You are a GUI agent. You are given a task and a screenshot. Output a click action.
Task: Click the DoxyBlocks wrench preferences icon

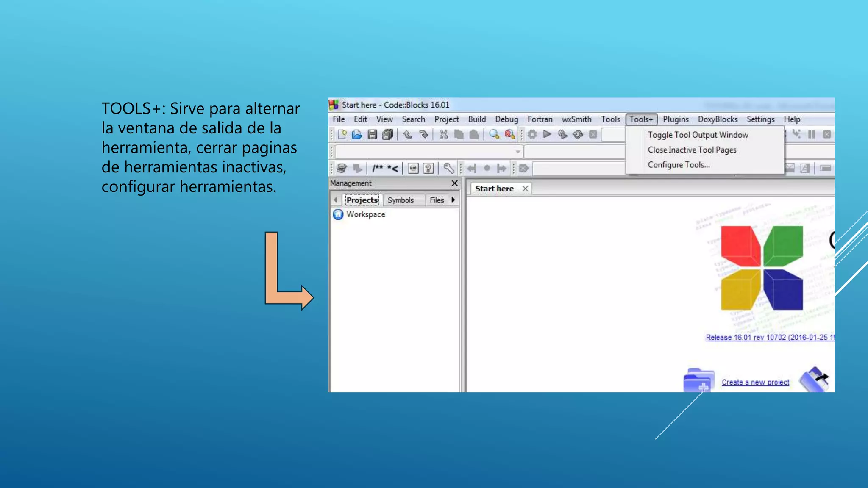pos(448,169)
